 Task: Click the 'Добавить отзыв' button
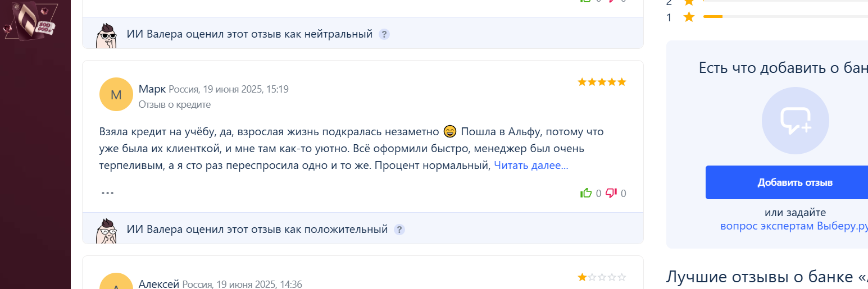tap(787, 182)
